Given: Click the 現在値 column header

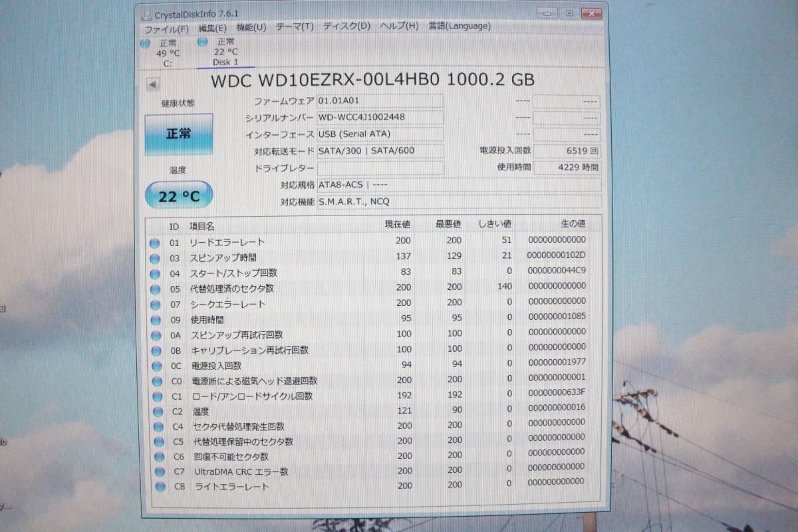Looking at the screenshot, I should tap(398, 224).
